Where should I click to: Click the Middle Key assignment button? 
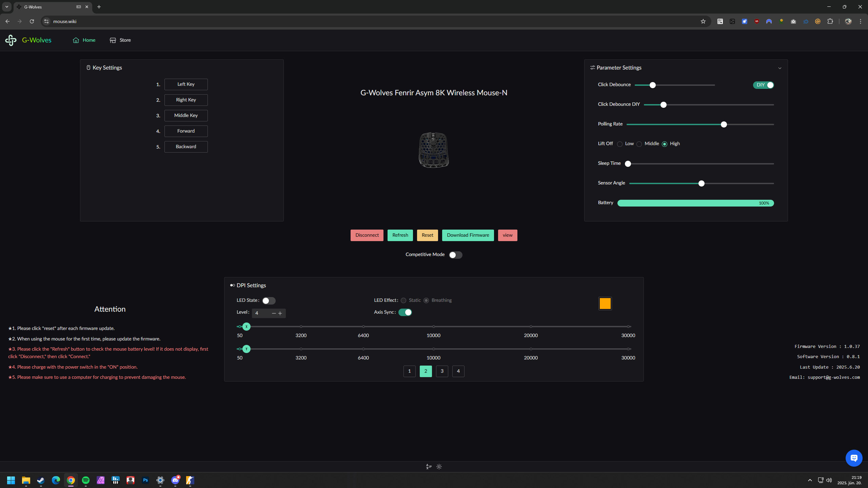[x=186, y=116]
